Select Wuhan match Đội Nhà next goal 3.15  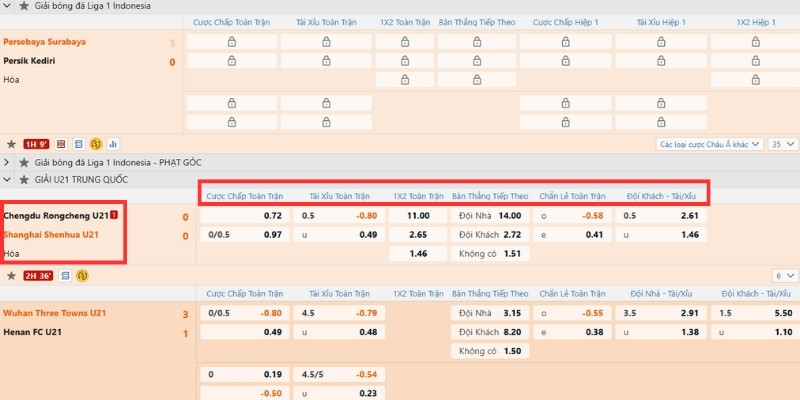(x=490, y=313)
